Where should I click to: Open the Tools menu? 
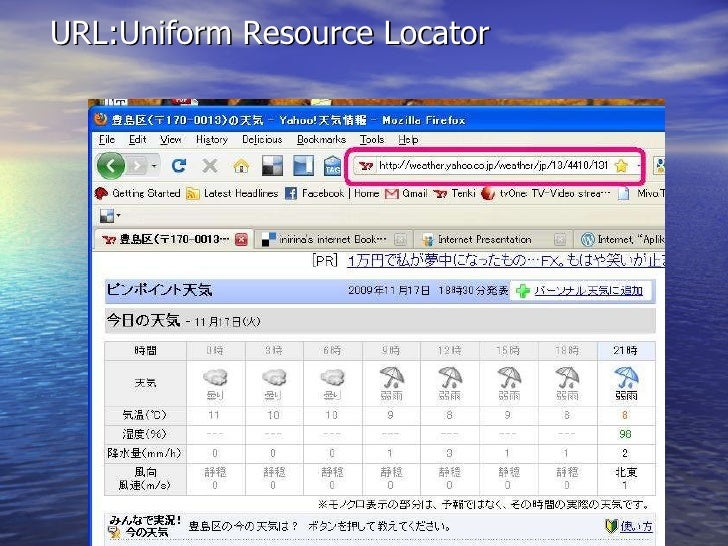coord(372,140)
